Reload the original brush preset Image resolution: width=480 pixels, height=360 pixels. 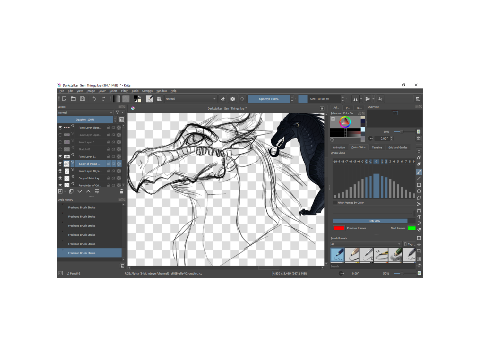pos(242,99)
